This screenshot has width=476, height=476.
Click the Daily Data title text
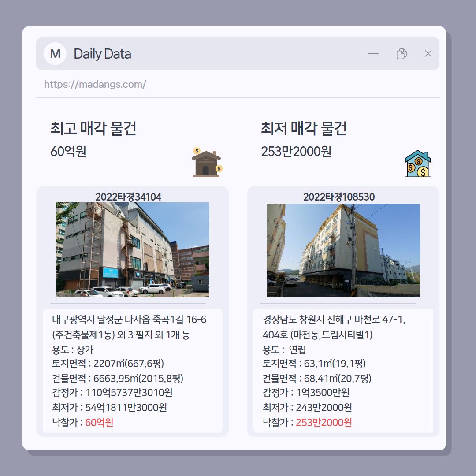[102, 54]
